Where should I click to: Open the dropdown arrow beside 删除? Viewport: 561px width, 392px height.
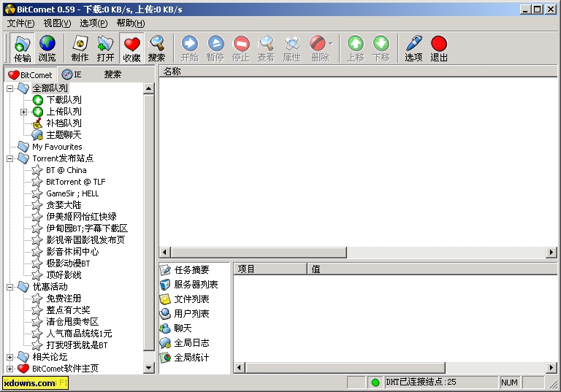click(x=331, y=44)
